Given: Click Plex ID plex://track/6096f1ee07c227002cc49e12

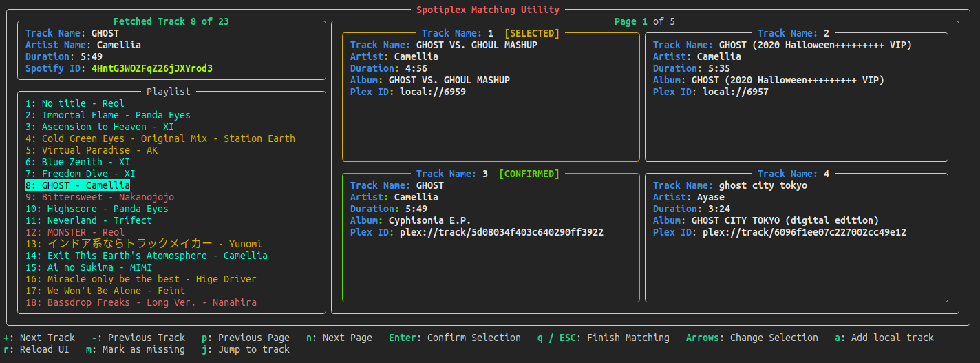Looking at the screenshot, I should pyautogui.click(x=805, y=232).
